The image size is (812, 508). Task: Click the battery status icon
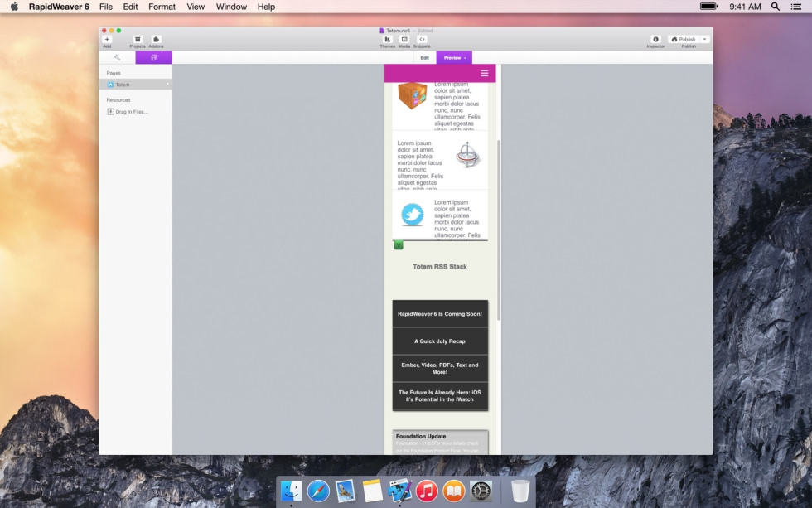(709, 6)
